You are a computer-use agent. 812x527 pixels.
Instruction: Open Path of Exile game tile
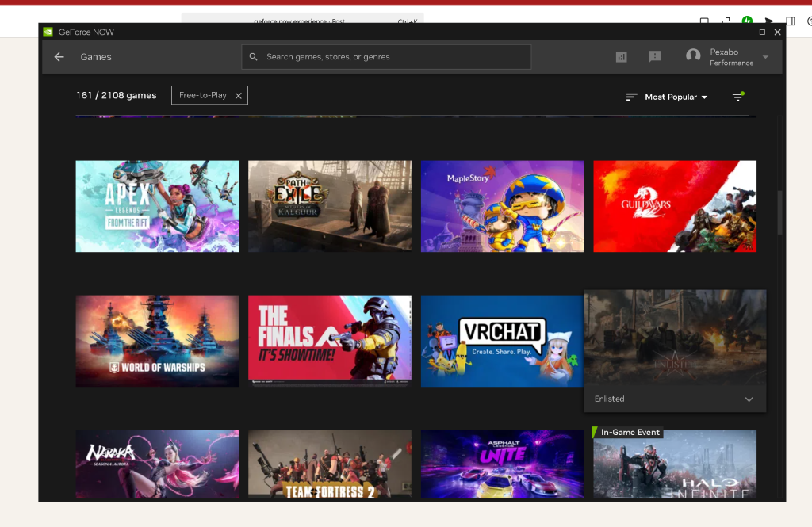coord(330,206)
